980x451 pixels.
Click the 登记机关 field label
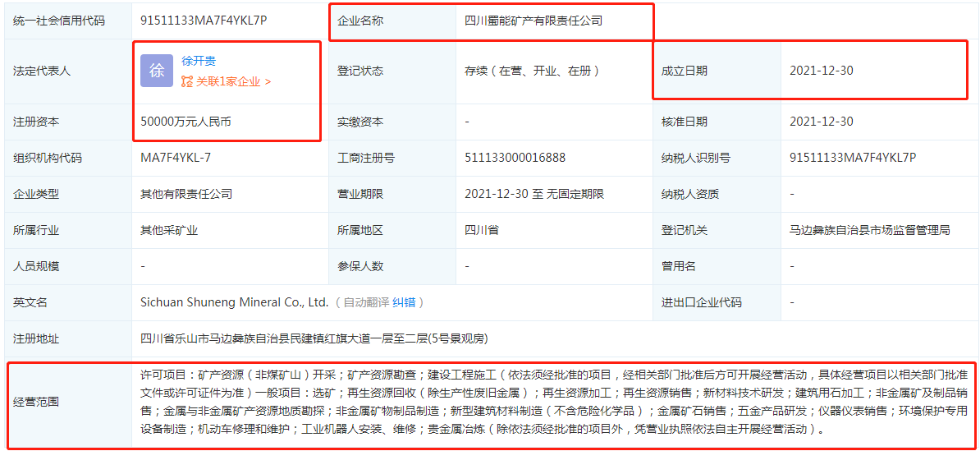[685, 230]
